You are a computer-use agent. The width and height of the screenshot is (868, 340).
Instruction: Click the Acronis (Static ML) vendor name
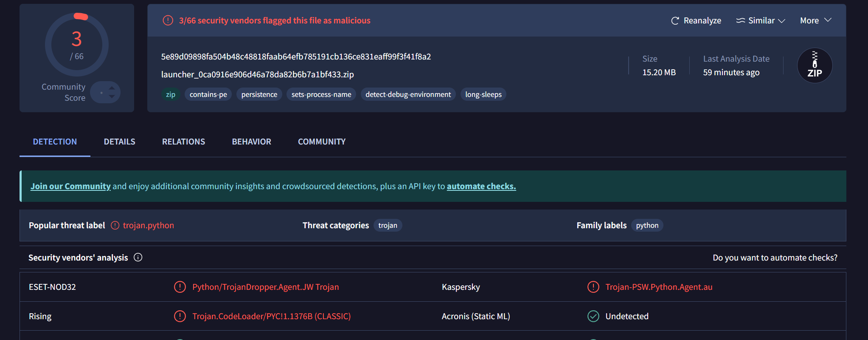(476, 316)
